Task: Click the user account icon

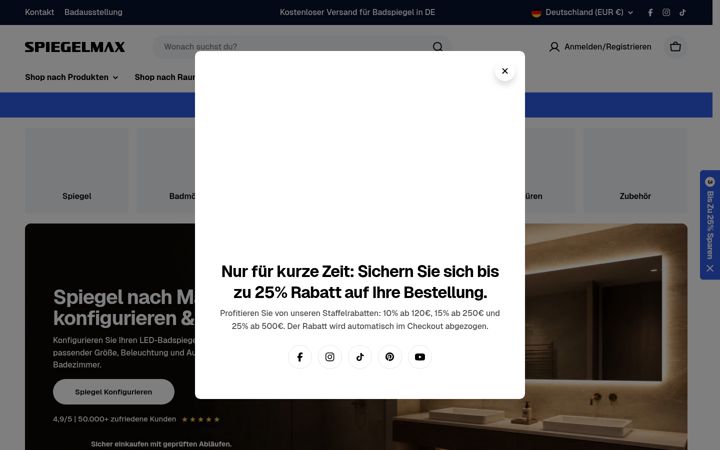Action: (x=554, y=47)
